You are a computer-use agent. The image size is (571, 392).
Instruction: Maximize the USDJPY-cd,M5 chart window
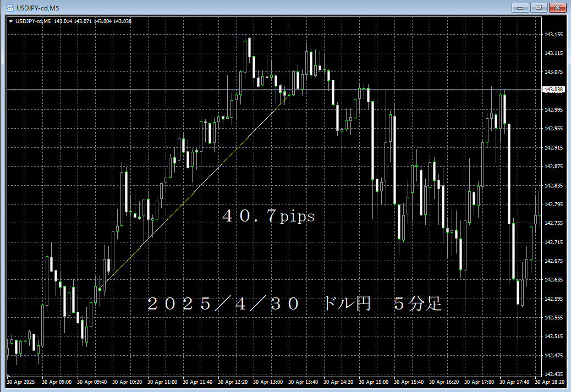[539, 7]
